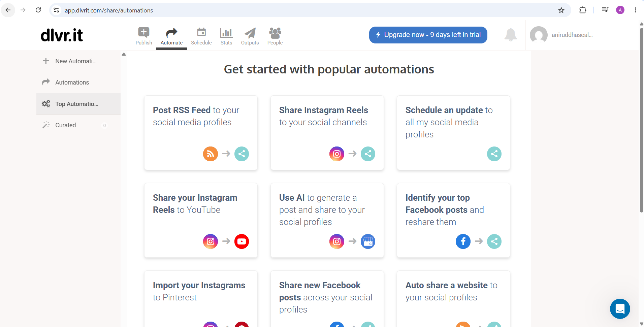
Task: Open Post RSS Feed automation card
Action: (x=201, y=133)
